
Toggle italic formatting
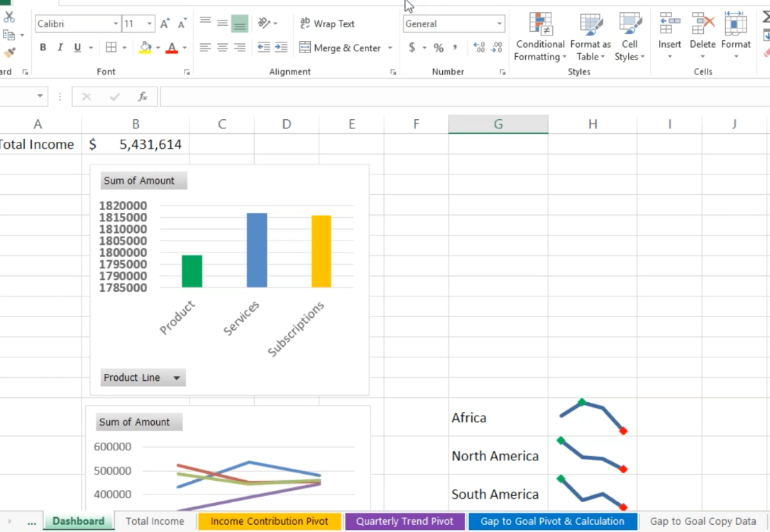(x=59, y=47)
